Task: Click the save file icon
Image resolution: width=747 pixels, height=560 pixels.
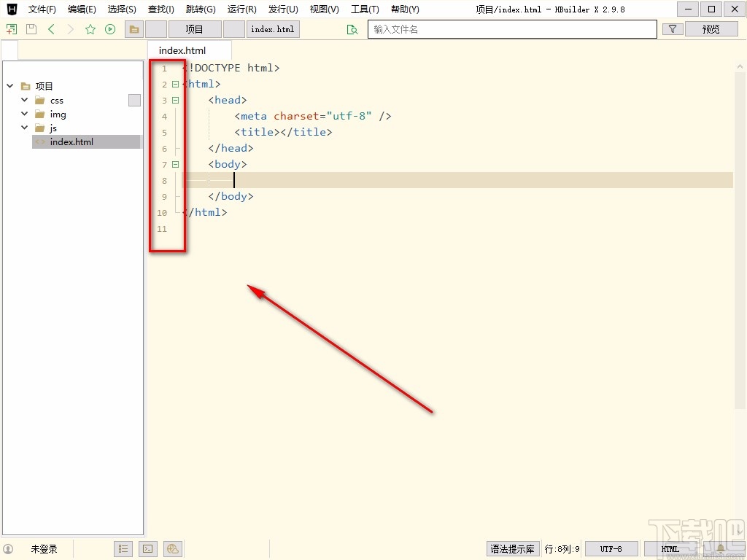Action: [x=31, y=29]
